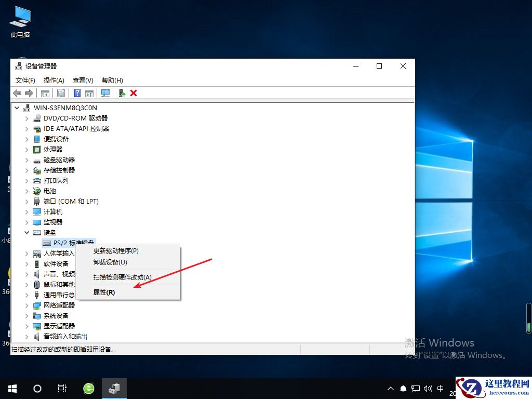Viewport: 532px width, 399px height.
Task: Expand the DVD/CD-ROM 驱动器 category
Action: click(x=27, y=118)
